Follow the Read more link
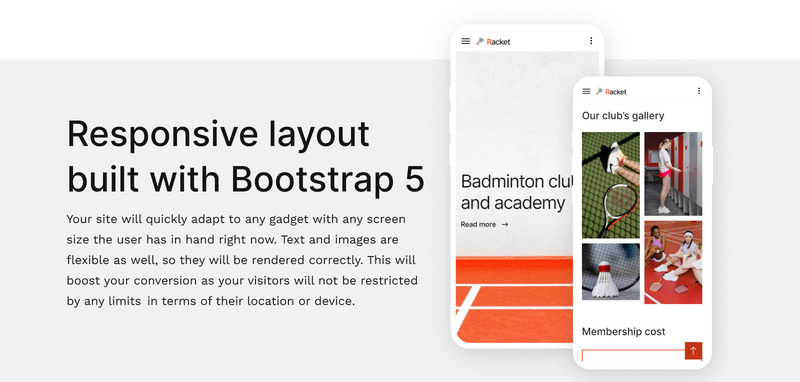The width and height of the screenshot is (800, 382). coord(484,224)
